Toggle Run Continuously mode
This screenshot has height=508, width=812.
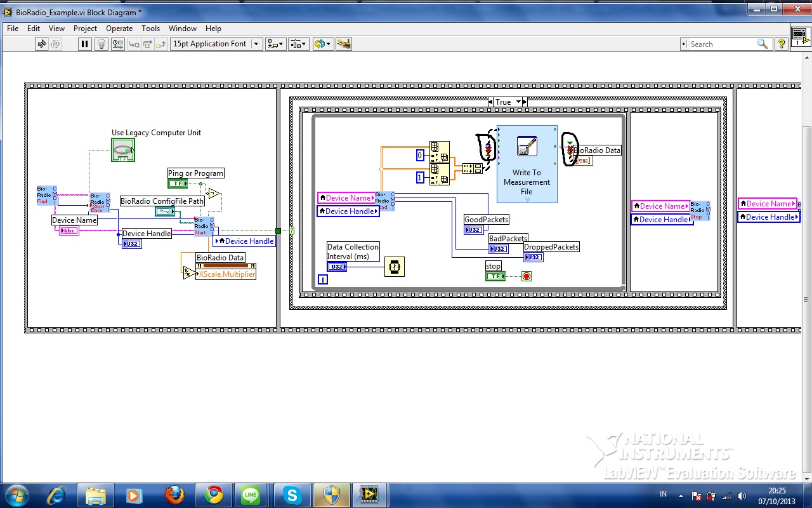click(55, 44)
